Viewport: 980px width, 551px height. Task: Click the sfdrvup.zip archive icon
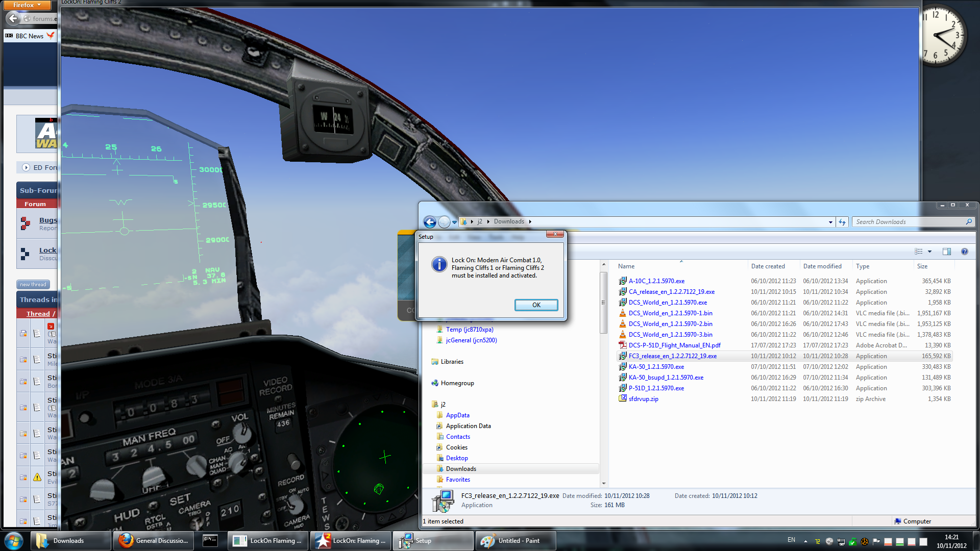point(623,398)
